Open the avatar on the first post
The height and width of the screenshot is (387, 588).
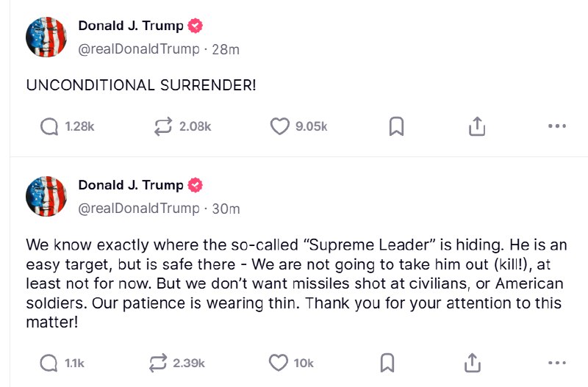pos(46,37)
